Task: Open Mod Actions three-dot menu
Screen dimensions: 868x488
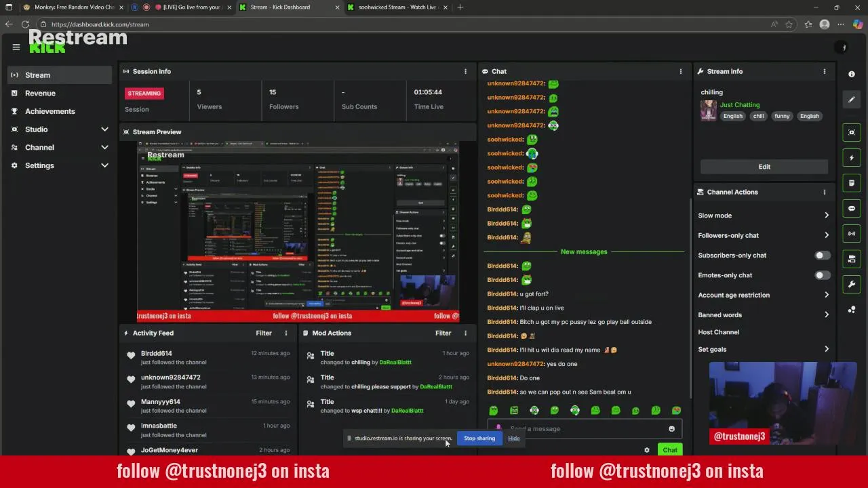Action: click(x=465, y=333)
